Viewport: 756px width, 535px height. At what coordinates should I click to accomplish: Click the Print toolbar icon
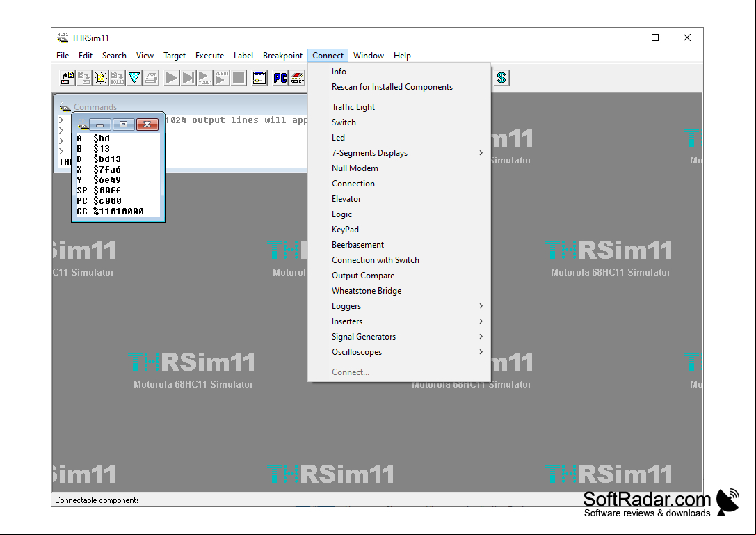[151, 78]
